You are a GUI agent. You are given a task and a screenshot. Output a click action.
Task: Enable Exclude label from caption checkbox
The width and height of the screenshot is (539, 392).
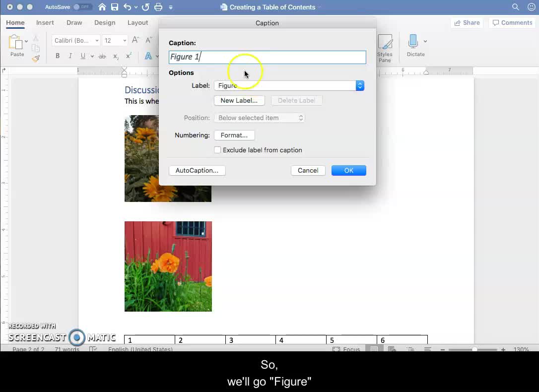pos(217,150)
